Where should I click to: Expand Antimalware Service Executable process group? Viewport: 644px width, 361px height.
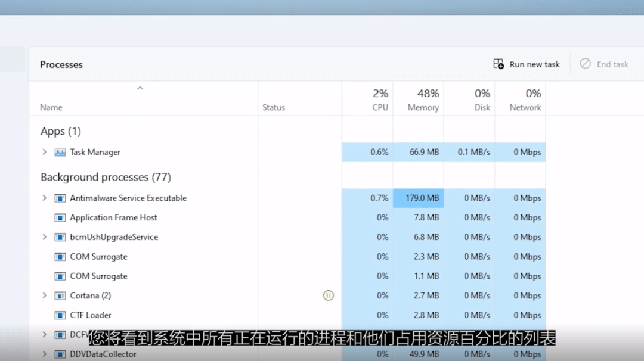tap(44, 198)
